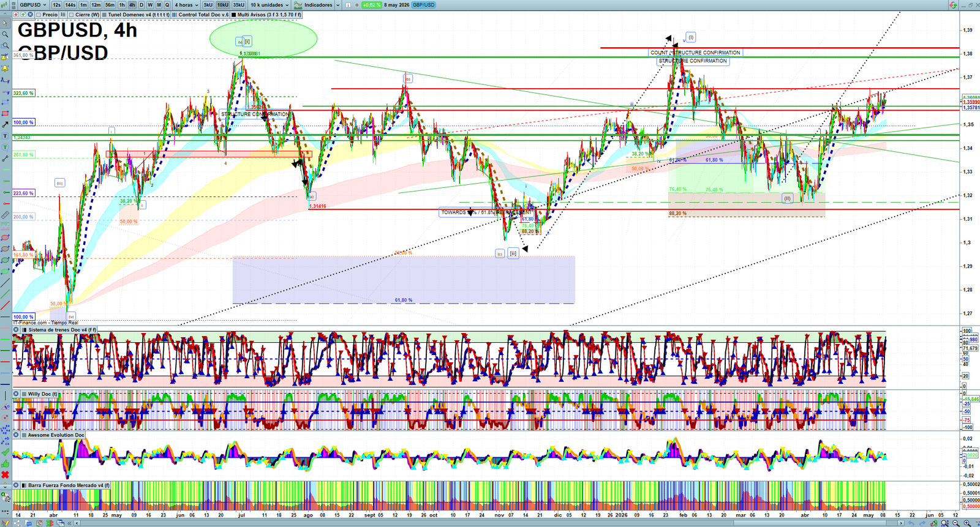Select the 12s timeframe button
Image resolution: width=980 pixels, height=527 pixels.
56,5
